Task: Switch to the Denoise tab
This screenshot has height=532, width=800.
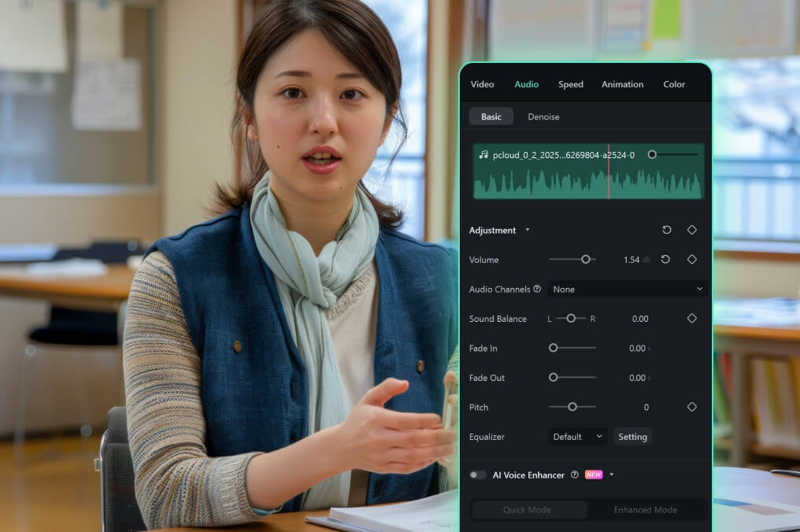Action: pyautogui.click(x=543, y=116)
